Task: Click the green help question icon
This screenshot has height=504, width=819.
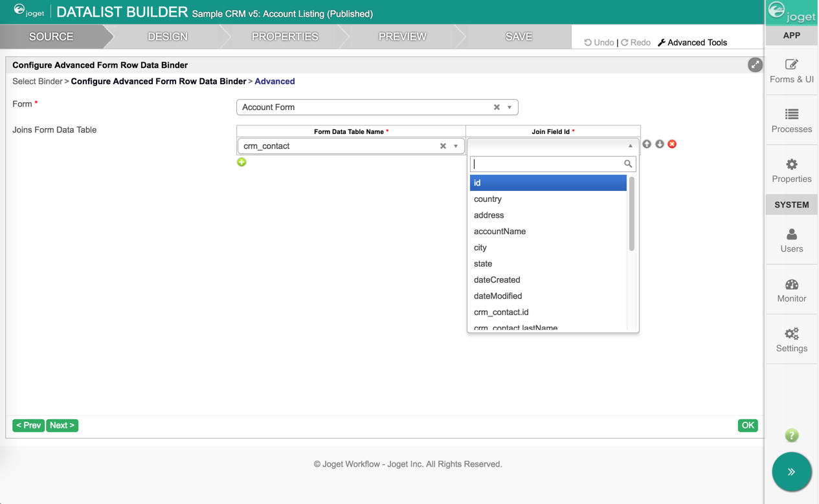Action: point(791,435)
